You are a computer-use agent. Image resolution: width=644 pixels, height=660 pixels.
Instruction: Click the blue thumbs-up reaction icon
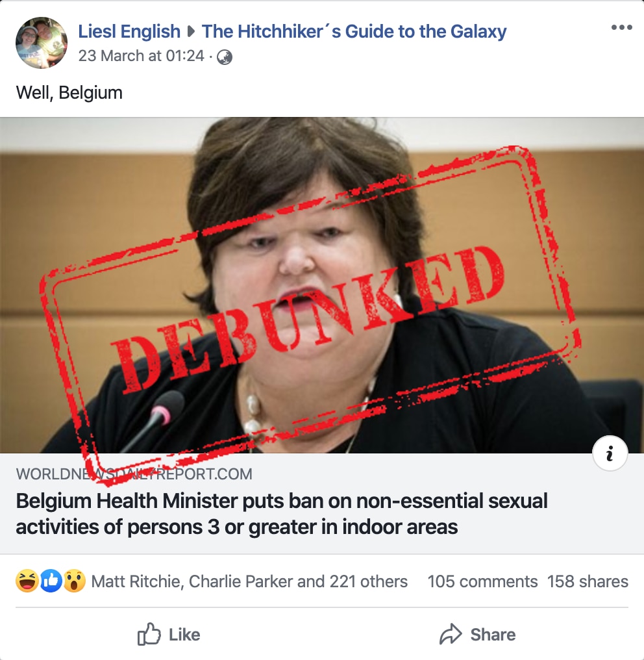[x=51, y=581]
